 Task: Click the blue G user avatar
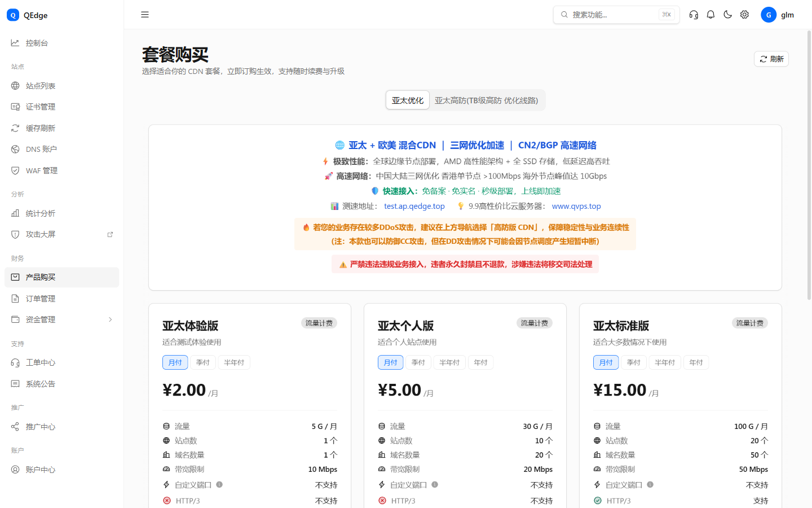coord(769,15)
